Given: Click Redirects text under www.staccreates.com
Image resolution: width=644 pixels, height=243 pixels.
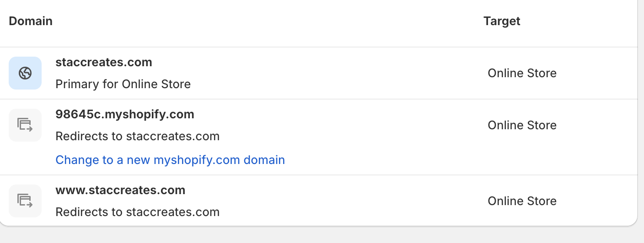Looking at the screenshot, I should click(137, 212).
